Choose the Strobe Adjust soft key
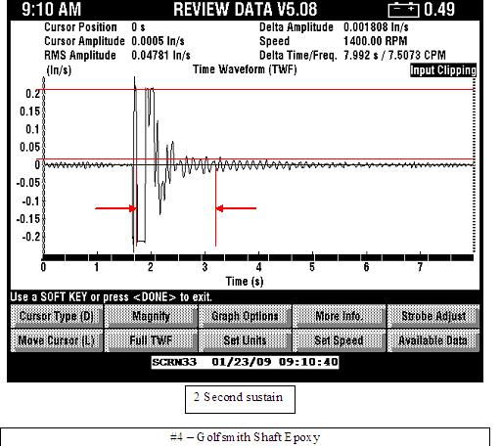 (433, 316)
